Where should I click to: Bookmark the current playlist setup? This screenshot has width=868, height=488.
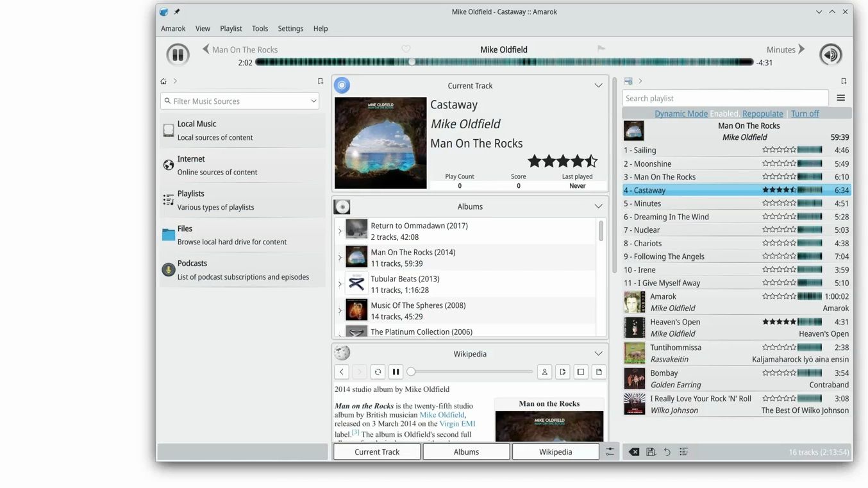click(x=844, y=81)
